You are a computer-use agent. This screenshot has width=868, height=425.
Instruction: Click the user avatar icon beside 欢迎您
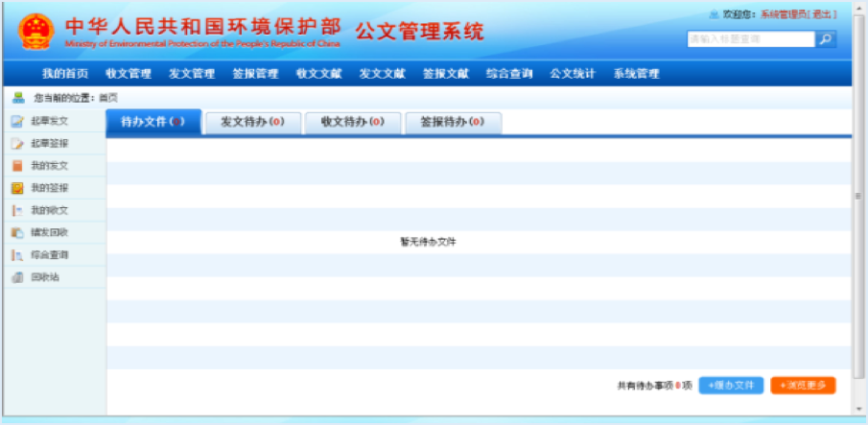tap(715, 15)
